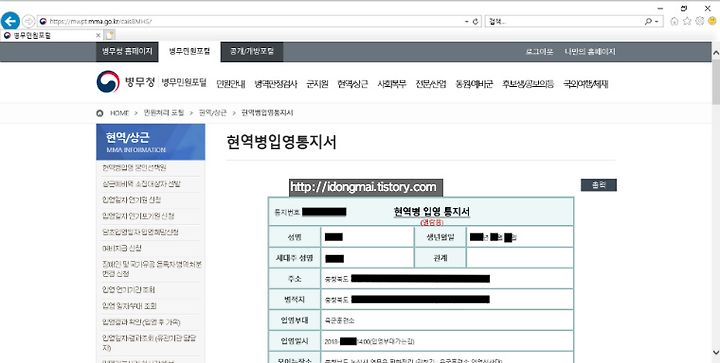The image size is (720, 363).
Task: Open the 동원예비군 menu
Action: pos(474,84)
